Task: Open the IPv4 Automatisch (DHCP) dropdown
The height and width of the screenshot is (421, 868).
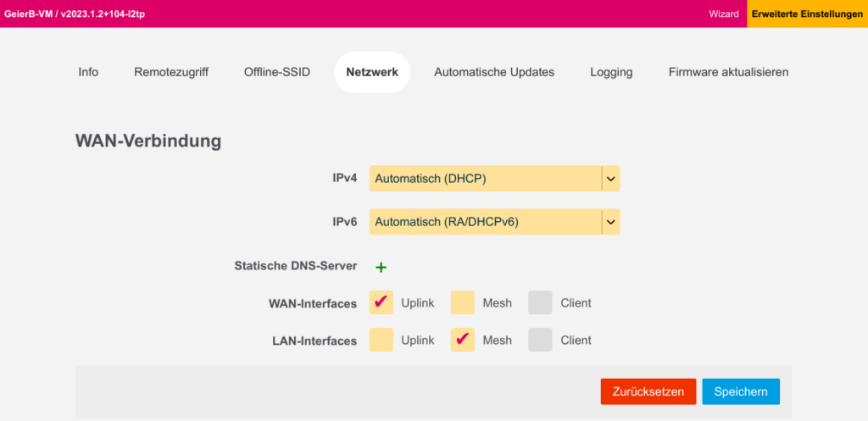Action: click(x=494, y=179)
